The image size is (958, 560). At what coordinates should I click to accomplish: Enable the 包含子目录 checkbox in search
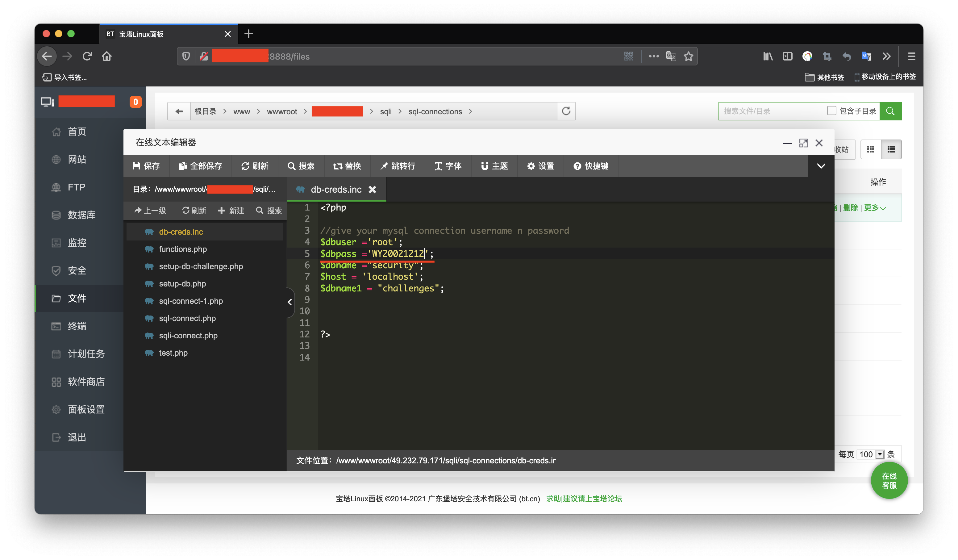coord(832,111)
